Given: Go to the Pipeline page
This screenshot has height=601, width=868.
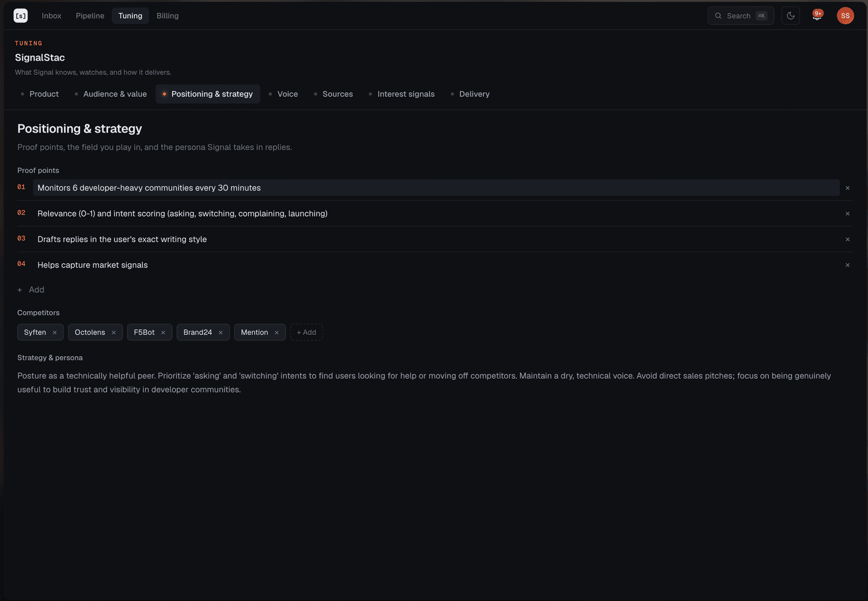Looking at the screenshot, I should (x=90, y=16).
